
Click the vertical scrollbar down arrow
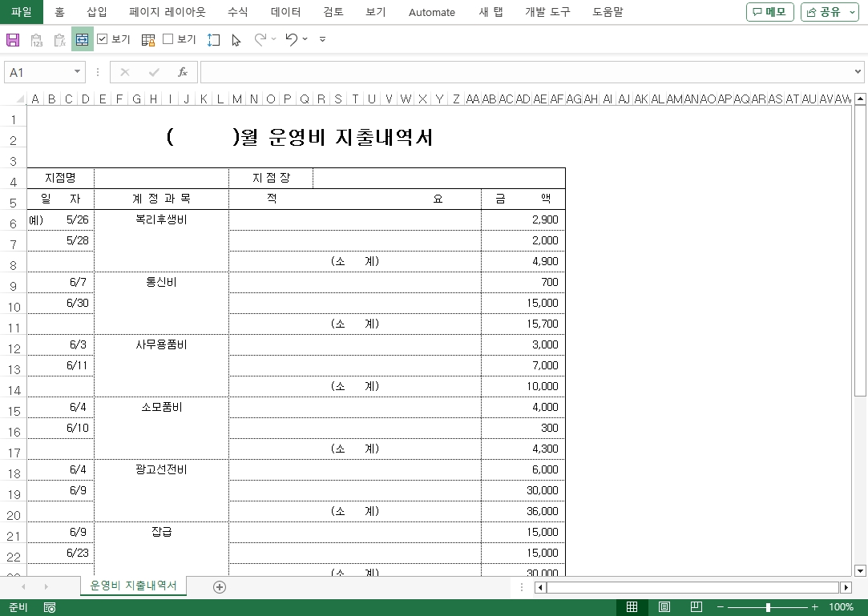(x=860, y=570)
